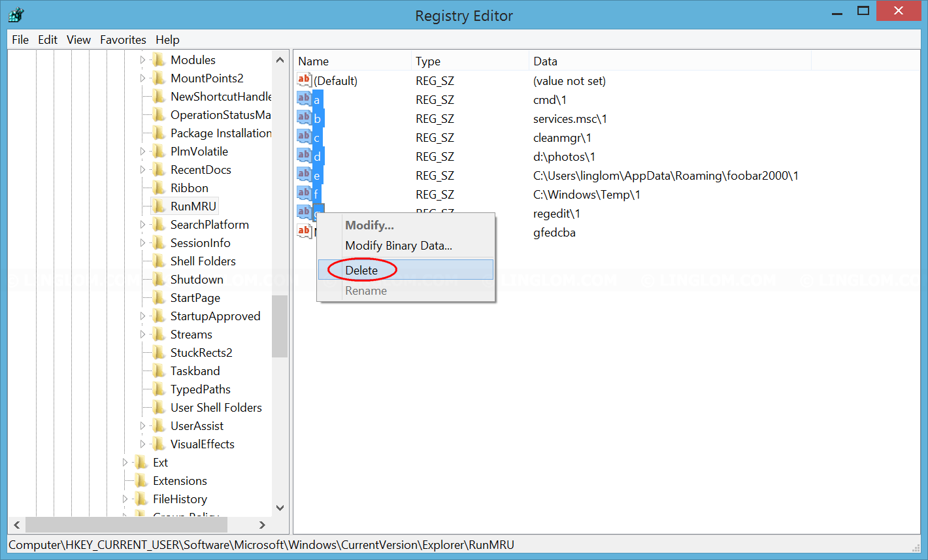Open the Favorites menu
The height and width of the screenshot is (560, 928).
tap(123, 40)
